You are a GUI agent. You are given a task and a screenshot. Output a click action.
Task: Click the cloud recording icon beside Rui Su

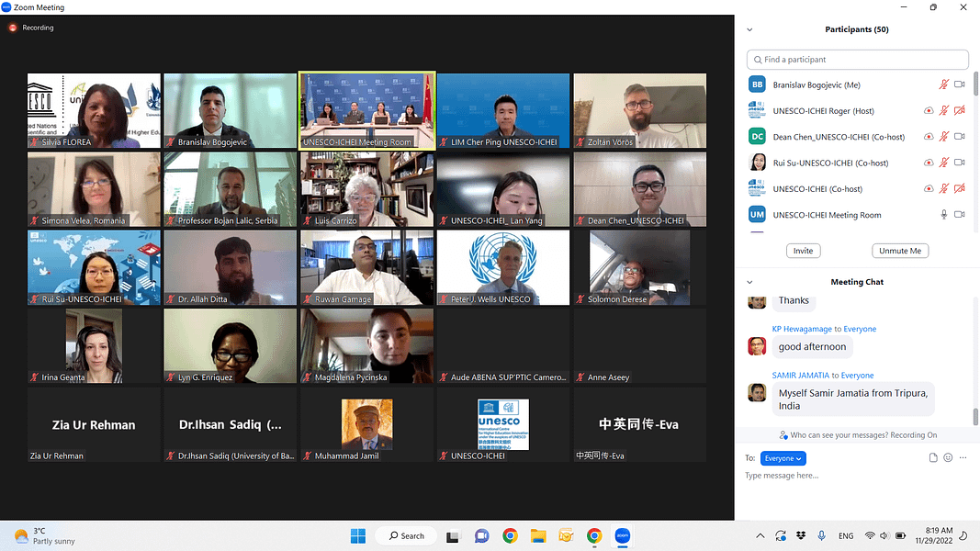coord(929,163)
